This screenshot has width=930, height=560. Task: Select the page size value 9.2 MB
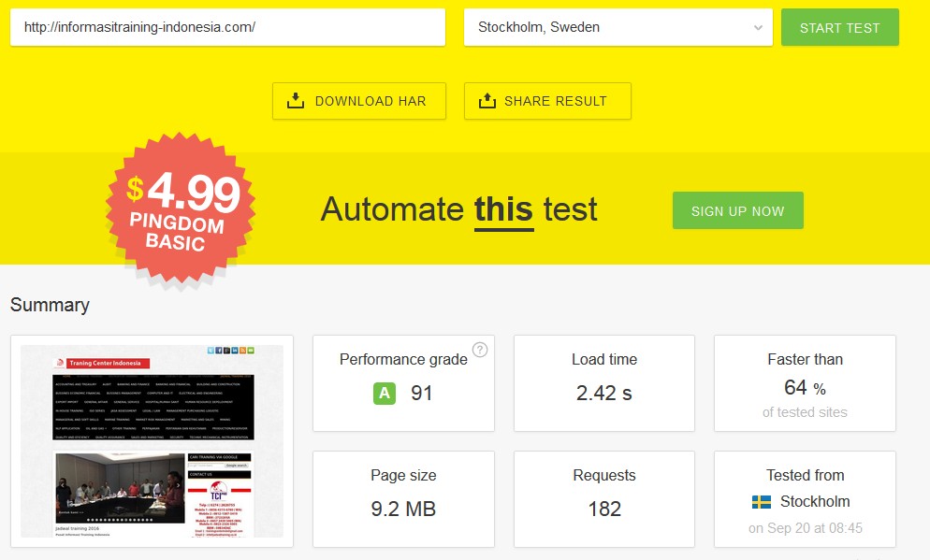coord(403,509)
